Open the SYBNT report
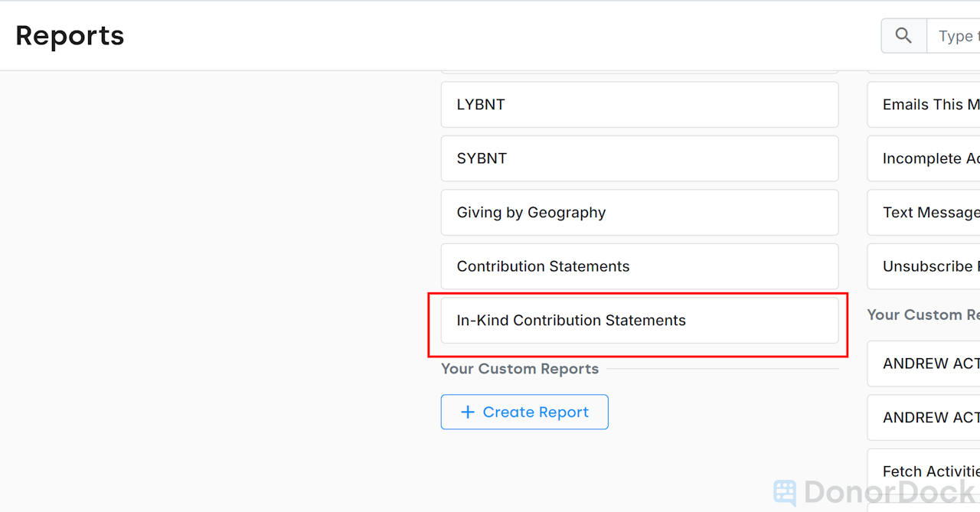This screenshot has width=980, height=512. pyautogui.click(x=639, y=158)
